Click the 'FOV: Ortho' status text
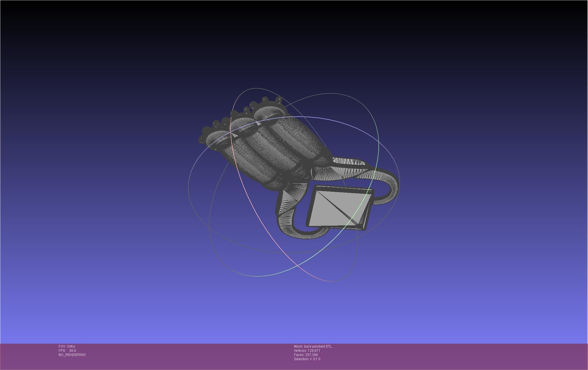The height and width of the screenshot is (370, 588). [67, 346]
